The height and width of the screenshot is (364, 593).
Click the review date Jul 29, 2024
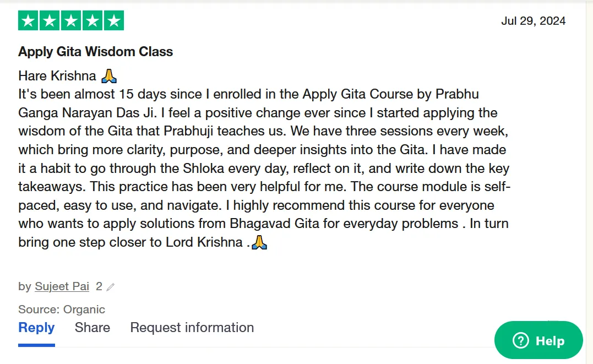(533, 21)
